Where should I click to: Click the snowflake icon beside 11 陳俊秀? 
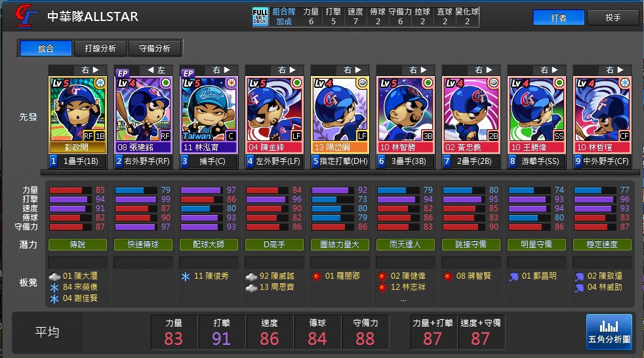186,276
